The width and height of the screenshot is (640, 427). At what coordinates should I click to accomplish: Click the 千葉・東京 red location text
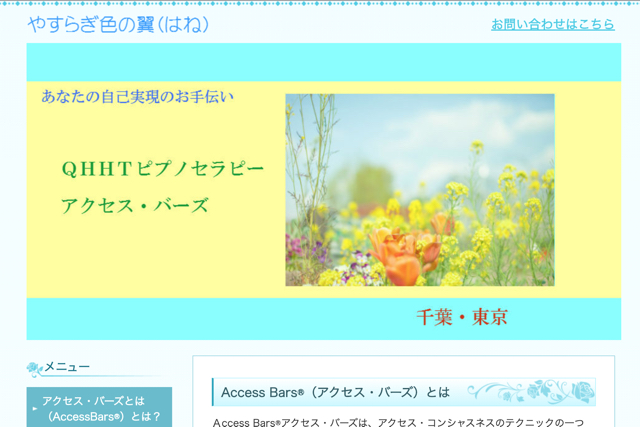pos(462,317)
